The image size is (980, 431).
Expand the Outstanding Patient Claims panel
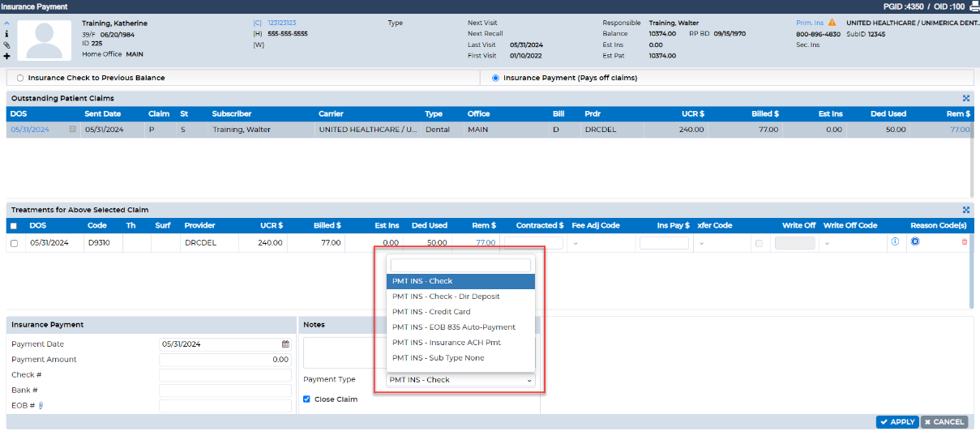click(966, 98)
